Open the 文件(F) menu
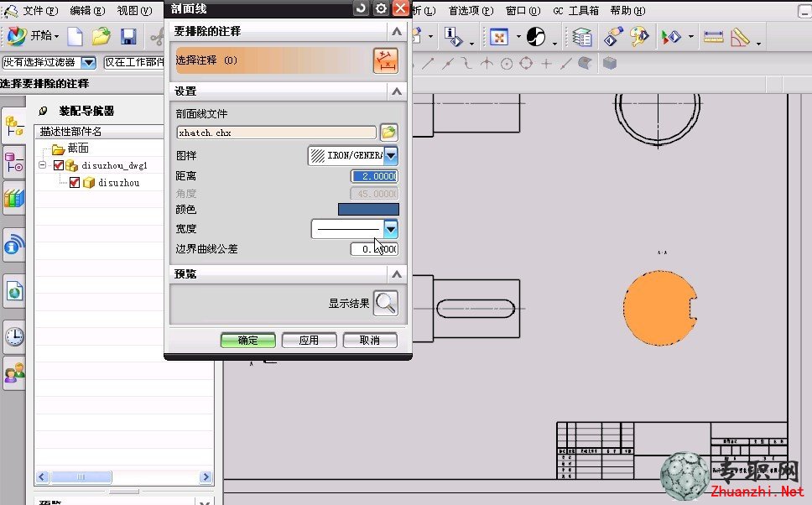 (x=41, y=10)
